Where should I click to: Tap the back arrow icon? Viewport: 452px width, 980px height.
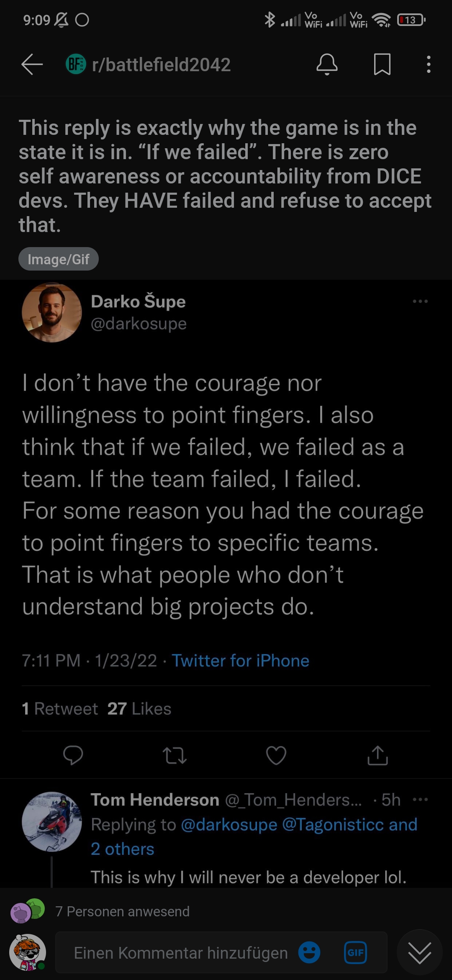32,64
